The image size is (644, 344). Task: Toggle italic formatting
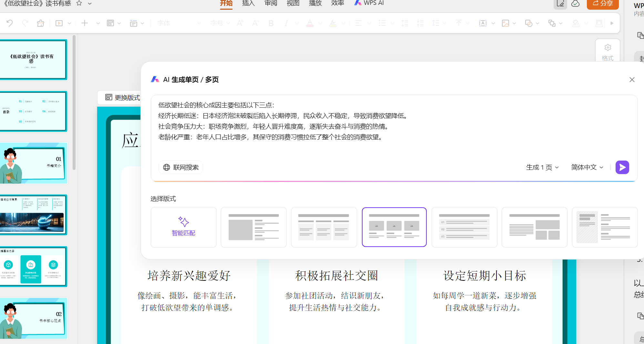286,23
